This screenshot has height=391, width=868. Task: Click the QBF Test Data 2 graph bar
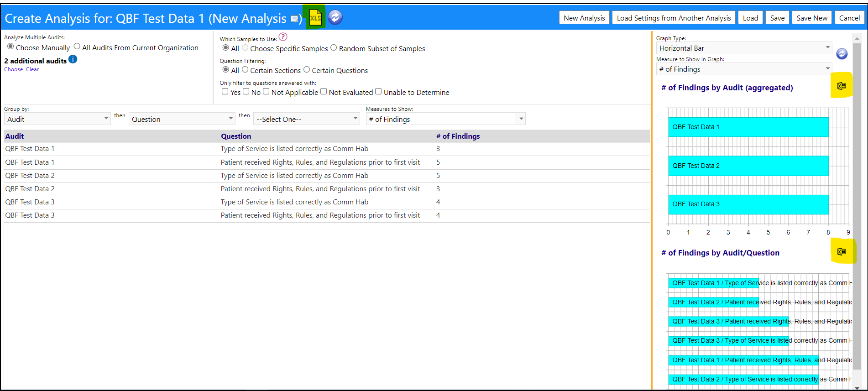748,166
